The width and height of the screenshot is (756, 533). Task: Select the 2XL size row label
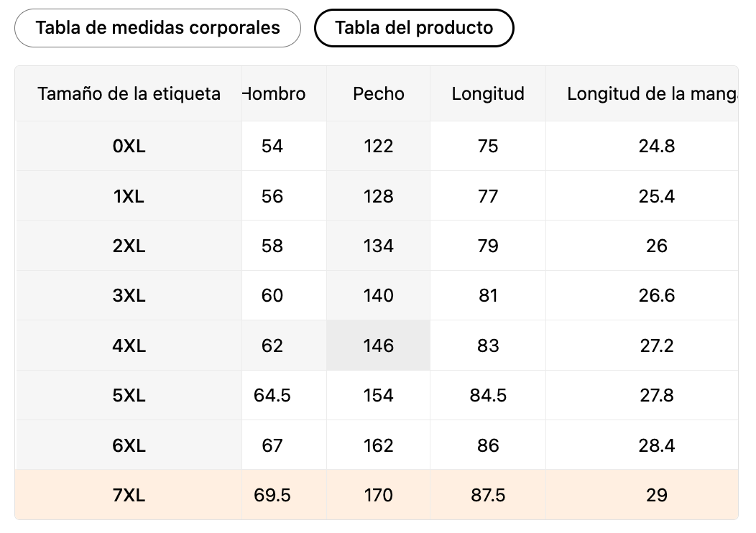pos(129,246)
